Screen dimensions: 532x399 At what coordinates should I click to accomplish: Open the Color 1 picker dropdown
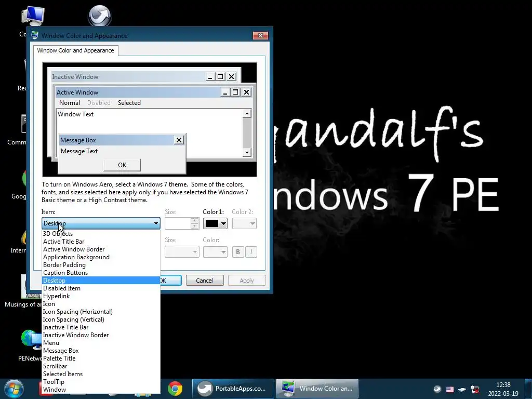pos(216,223)
